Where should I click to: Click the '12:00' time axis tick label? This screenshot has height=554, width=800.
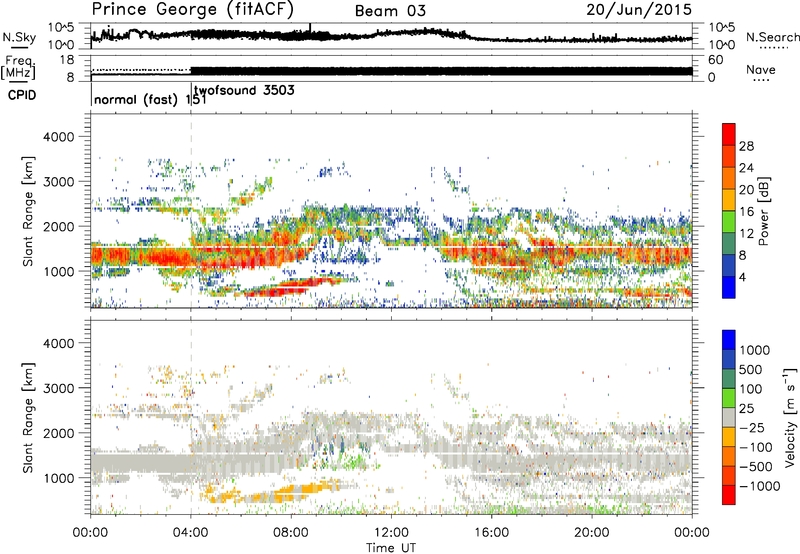pyautogui.click(x=391, y=533)
